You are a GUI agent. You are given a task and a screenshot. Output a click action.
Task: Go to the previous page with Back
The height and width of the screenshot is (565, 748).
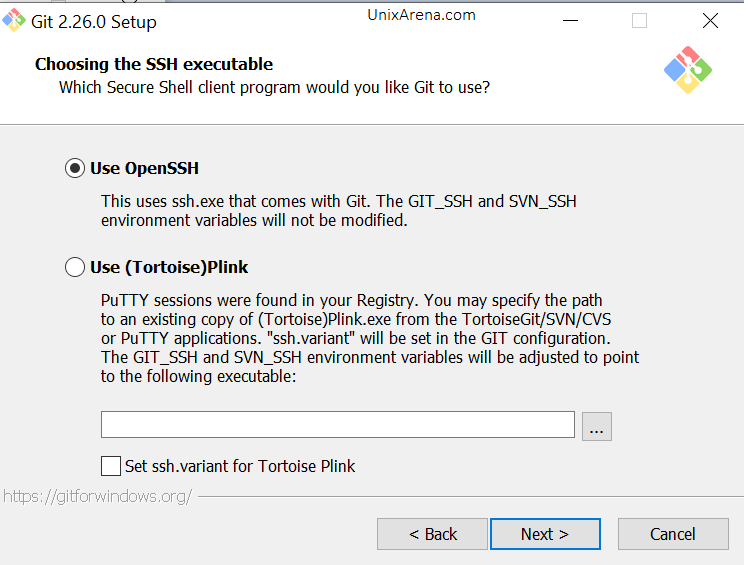coord(432,534)
